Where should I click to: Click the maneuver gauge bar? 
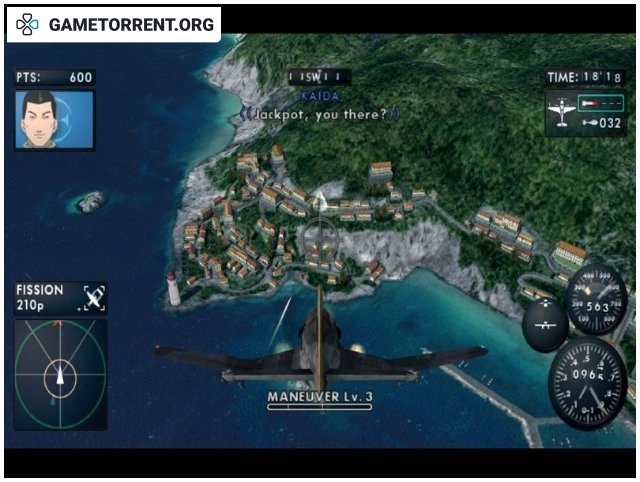(320, 407)
